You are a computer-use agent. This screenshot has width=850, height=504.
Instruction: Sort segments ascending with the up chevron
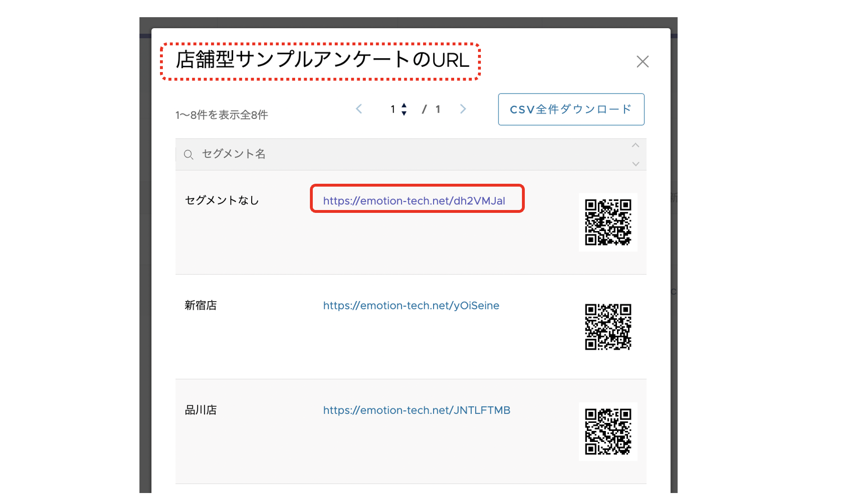click(635, 146)
